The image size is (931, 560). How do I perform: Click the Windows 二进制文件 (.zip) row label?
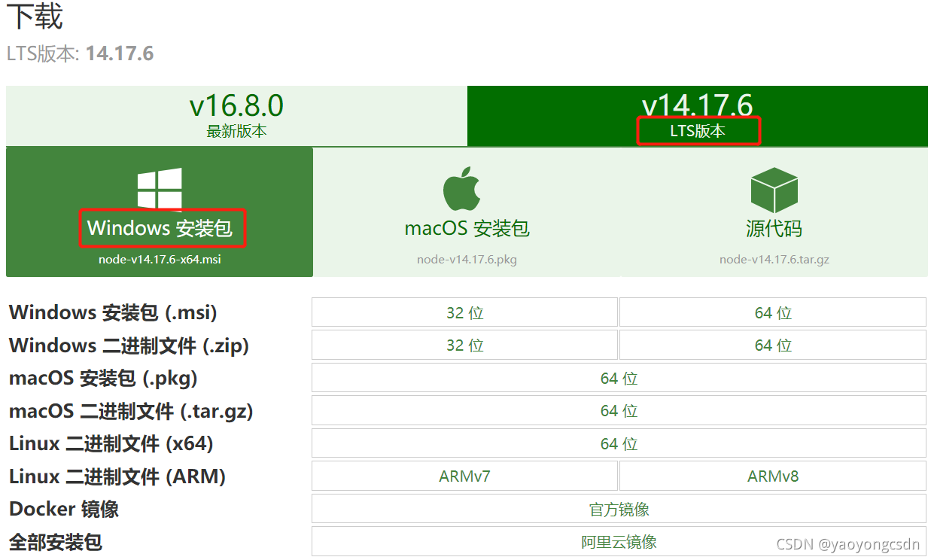pyautogui.click(x=129, y=345)
